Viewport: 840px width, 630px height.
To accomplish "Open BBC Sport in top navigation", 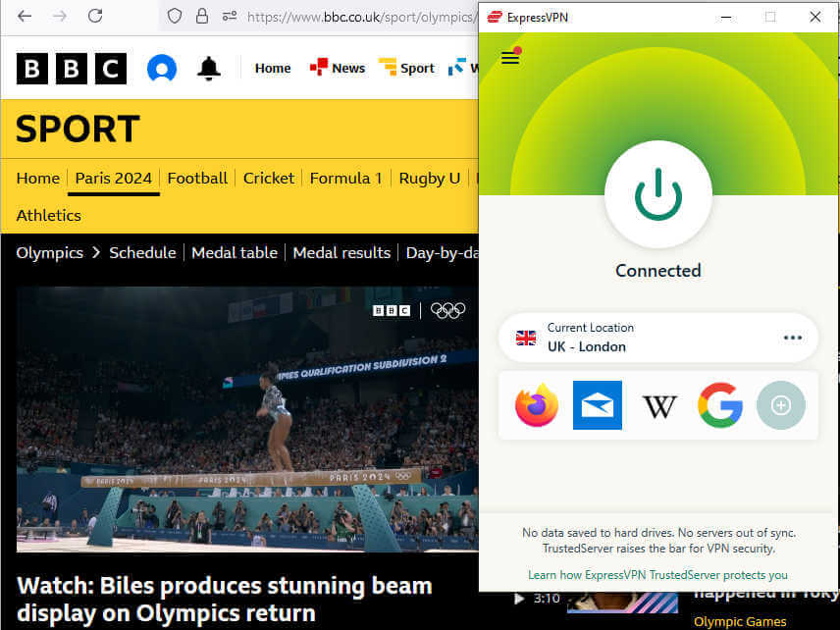I will point(406,68).
